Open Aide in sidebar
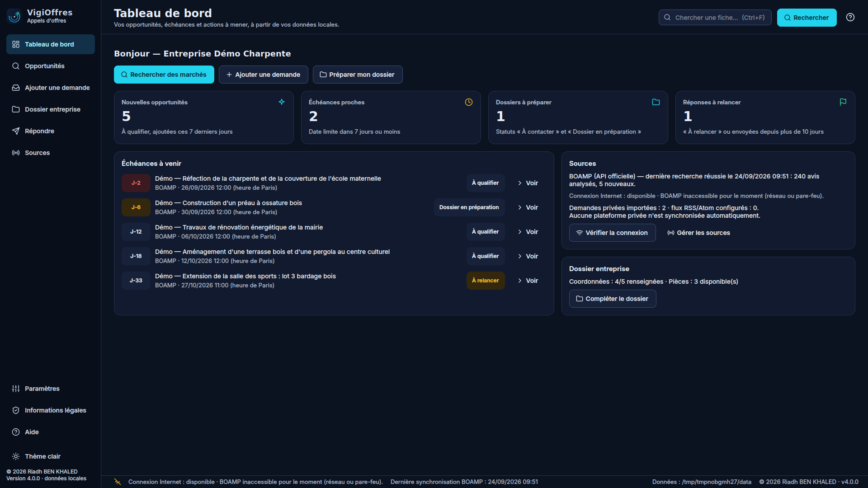Viewport: 868px width, 488px height. pyautogui.click(x=51, y=432)
